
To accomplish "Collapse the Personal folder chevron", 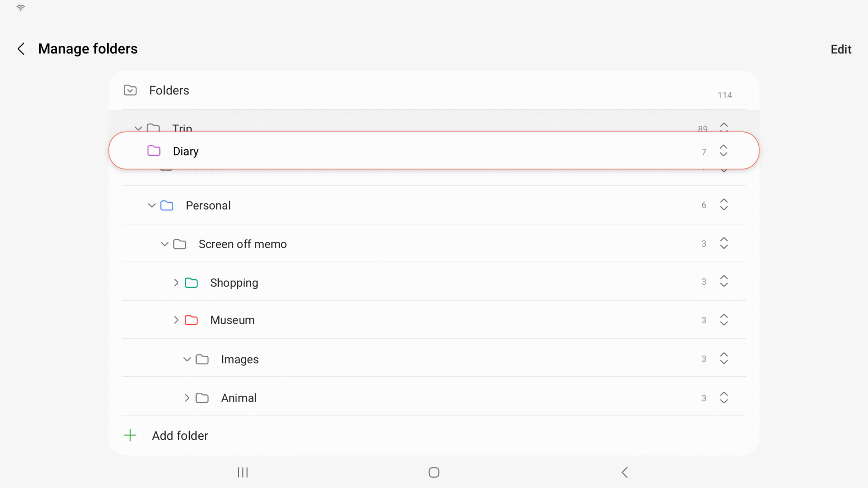I will click(152, 205).
